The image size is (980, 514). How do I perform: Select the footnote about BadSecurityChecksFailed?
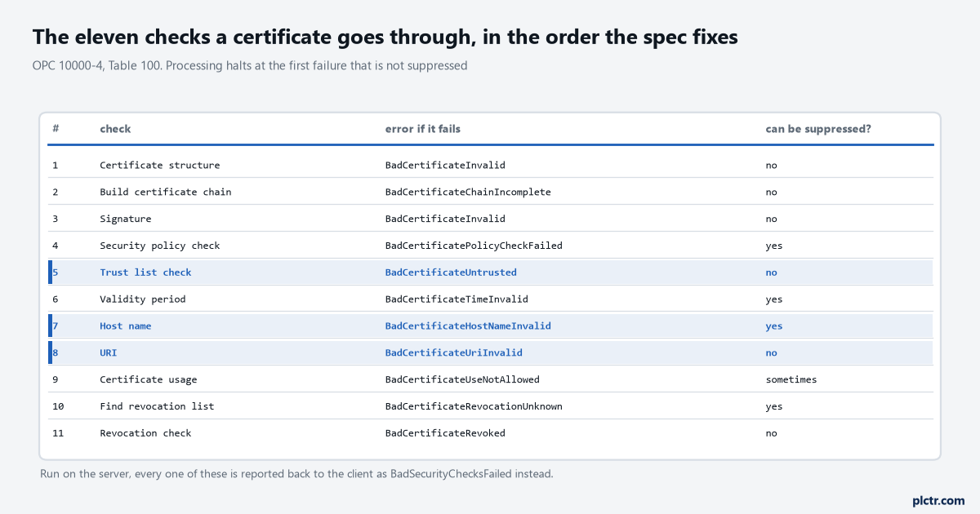click(296, 473)
